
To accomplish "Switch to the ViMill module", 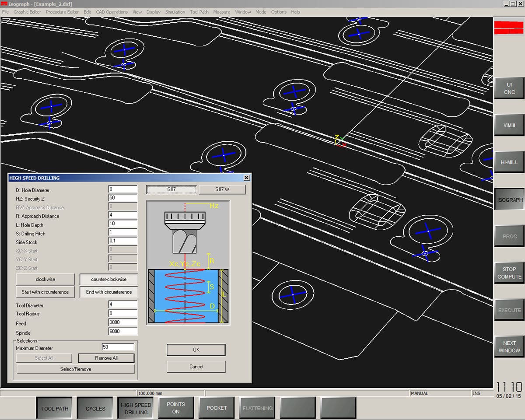I will [x=509, y=125].
